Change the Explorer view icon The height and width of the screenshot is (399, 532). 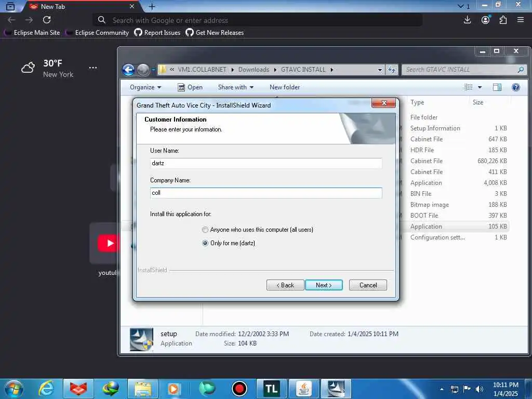tap(468, 87)
